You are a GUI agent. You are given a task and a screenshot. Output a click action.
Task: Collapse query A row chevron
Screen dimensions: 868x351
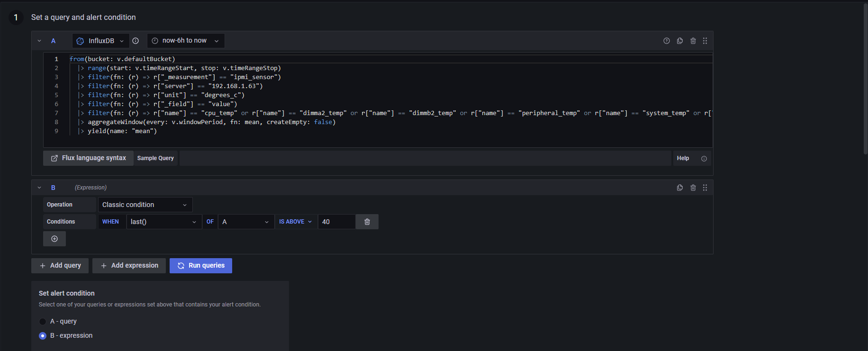click(39, 41)
